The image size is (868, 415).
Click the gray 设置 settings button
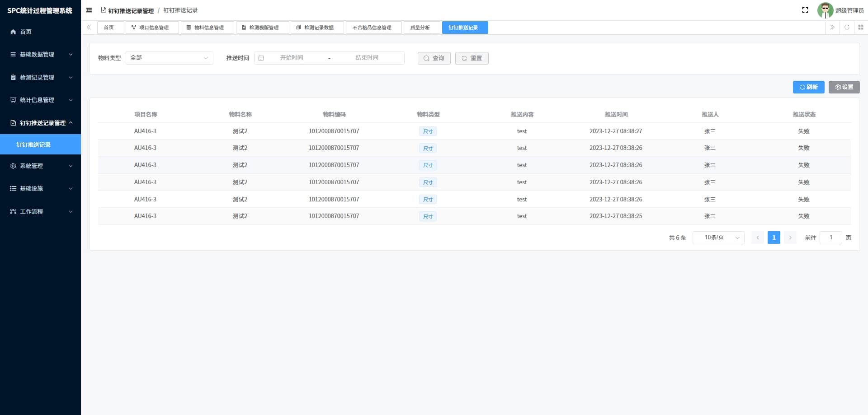(844, 87)
